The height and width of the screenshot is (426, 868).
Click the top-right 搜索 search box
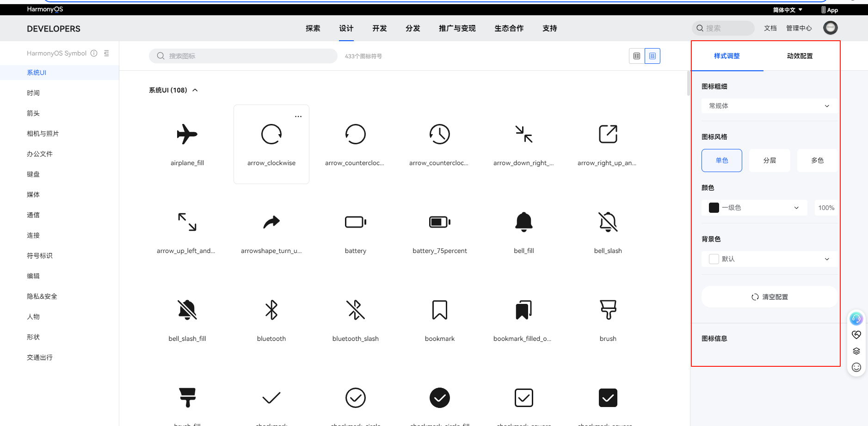click(x=723, y=28)
